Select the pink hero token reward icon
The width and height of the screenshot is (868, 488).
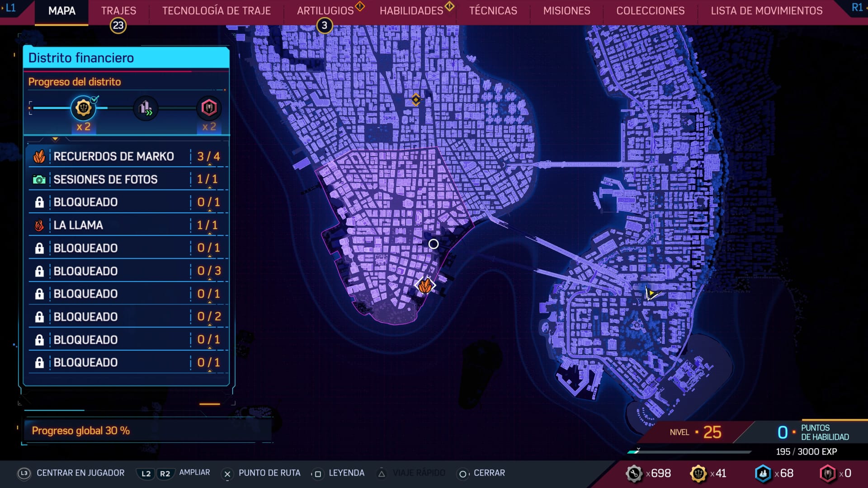coord(209,108)
